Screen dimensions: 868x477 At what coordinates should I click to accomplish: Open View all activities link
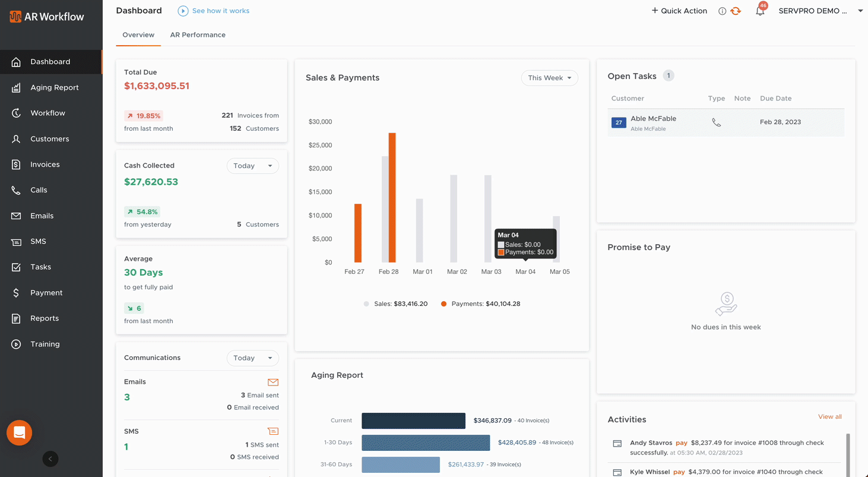829,416
